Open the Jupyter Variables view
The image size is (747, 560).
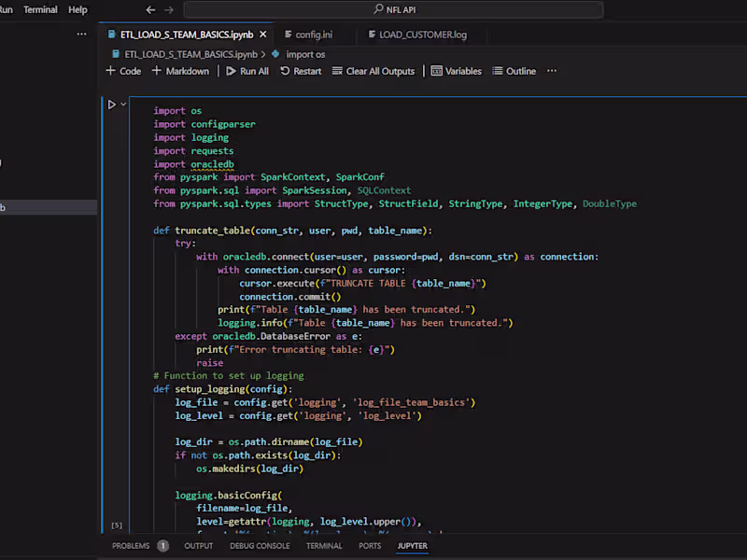click(457, 71)
